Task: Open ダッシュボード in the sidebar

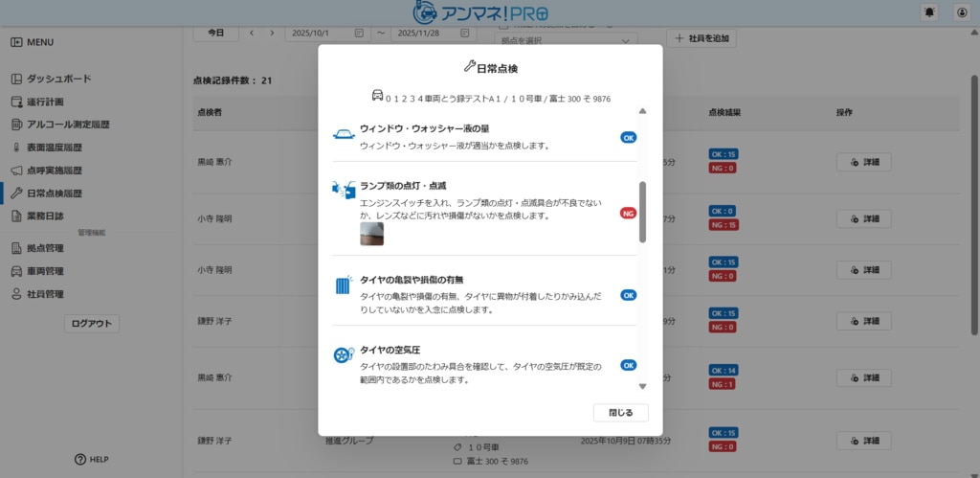Action: click(58, 79)
